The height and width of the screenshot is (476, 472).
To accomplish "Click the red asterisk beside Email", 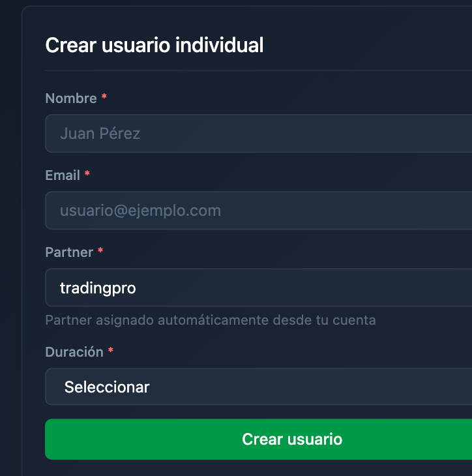I will [87, 175].
